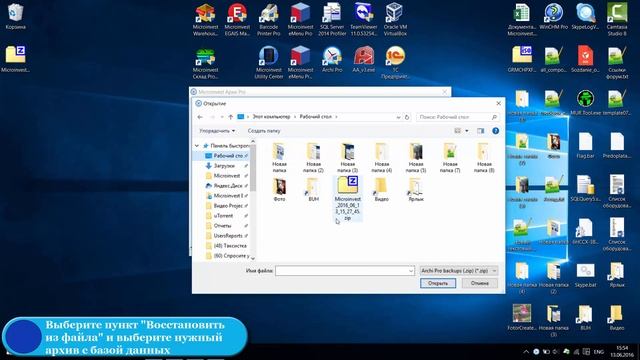This screenshot has width=640, height=360.
Task: Select Новая папка (7) in the file dialog
Action: click(x=450, y=158)
